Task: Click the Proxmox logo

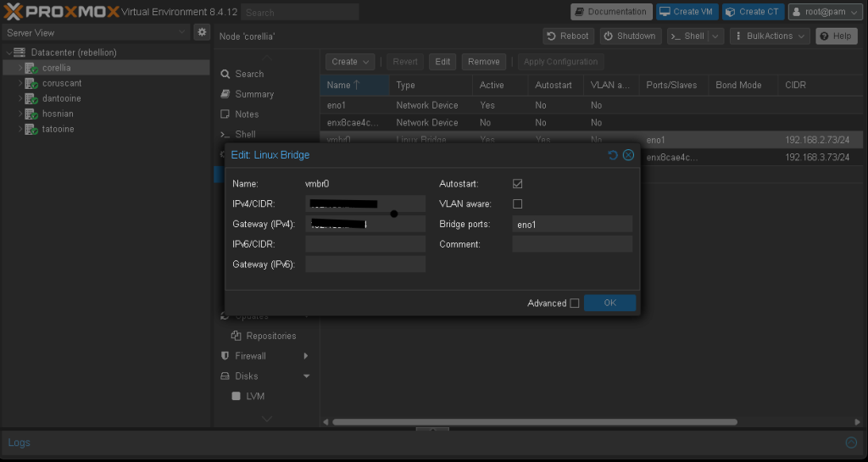Action: point(61,12)
